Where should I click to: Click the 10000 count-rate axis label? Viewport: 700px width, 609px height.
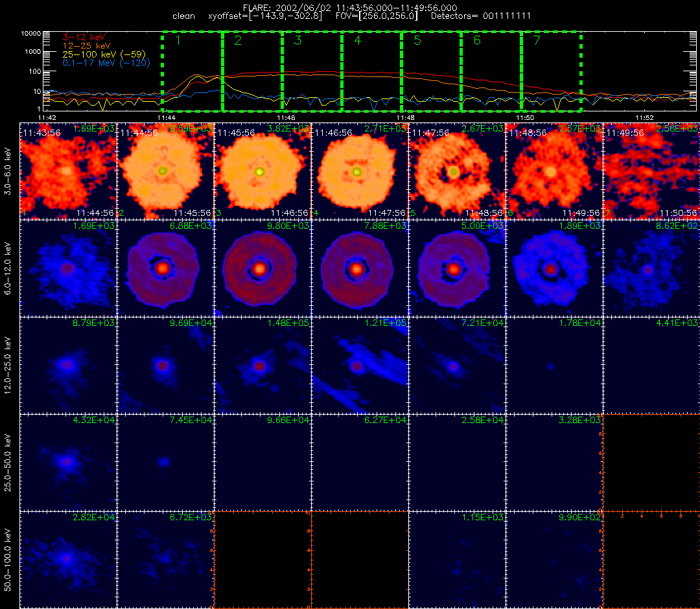pyautogui.click(x=32, y=34)
